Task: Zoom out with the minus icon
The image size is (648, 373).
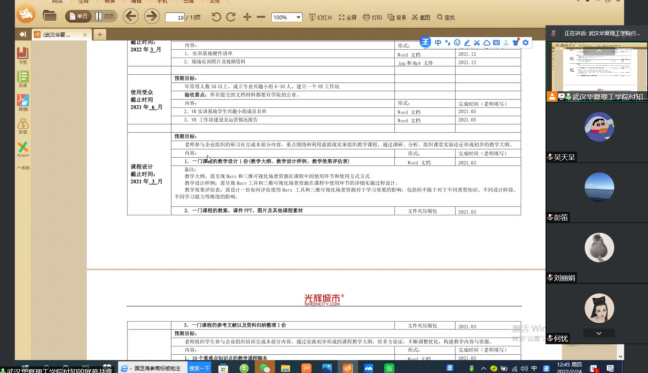Action: (x=261, y=17)
